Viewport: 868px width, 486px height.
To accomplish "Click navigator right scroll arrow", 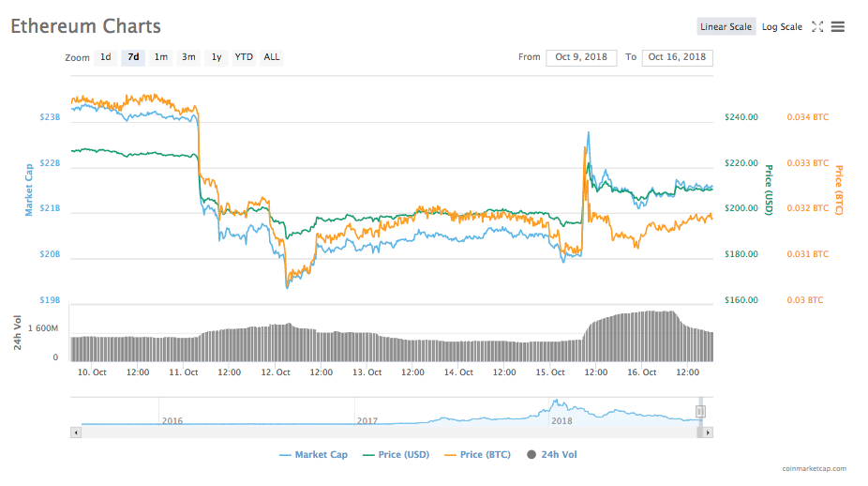I will 708,433.
